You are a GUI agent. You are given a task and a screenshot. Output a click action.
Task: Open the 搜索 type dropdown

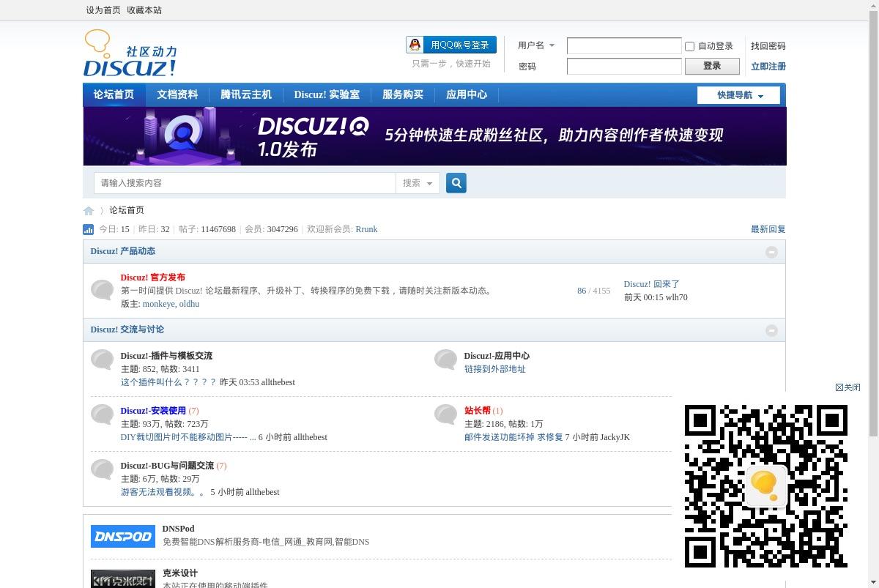[418, 183]
